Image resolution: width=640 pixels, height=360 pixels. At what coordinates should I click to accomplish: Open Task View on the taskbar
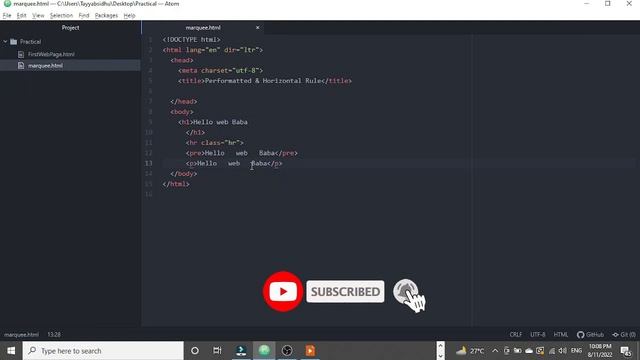[217, 351]
